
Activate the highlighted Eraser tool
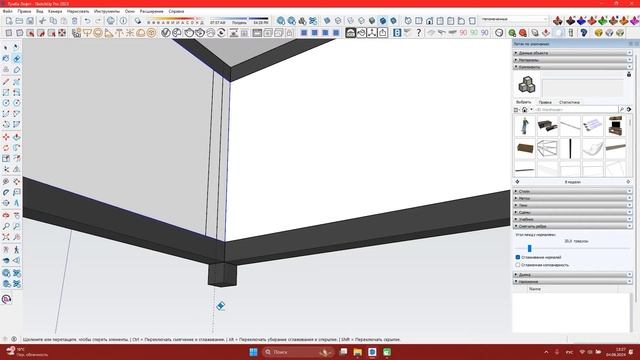click(x=17, y=59)
